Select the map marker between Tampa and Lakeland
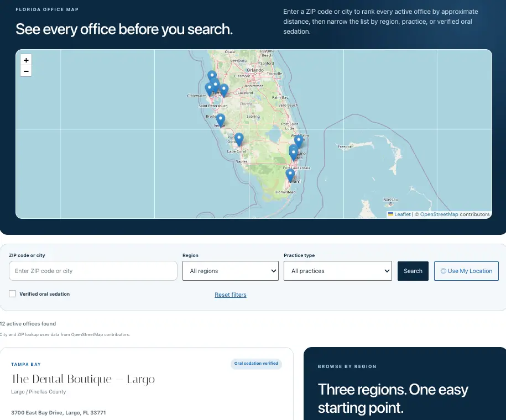The image size is (506, 420). pos(224,90)
